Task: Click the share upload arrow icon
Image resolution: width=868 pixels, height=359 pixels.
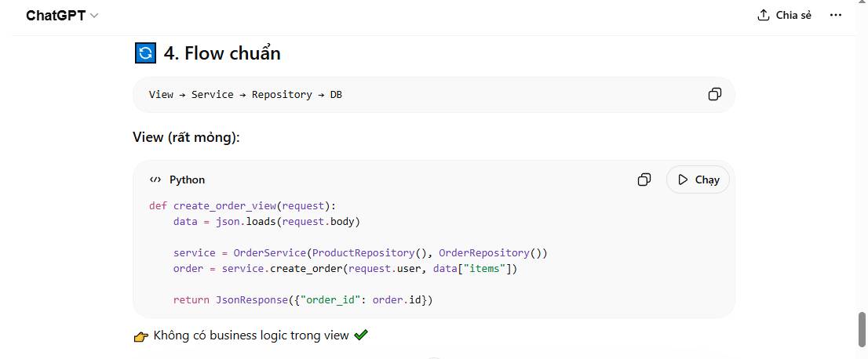Action: [x=764, y=15]
